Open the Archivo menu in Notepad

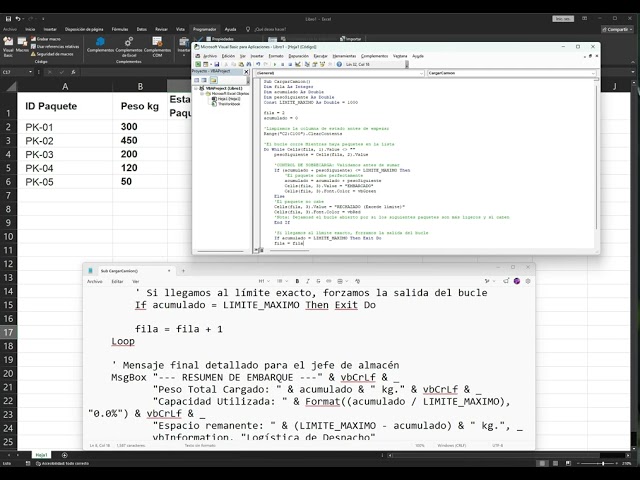point(95,281)
